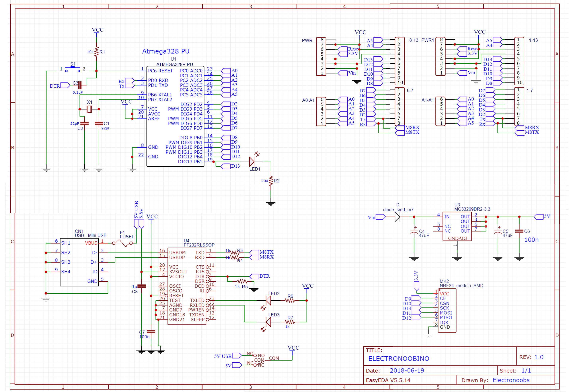Select the F1 FUSEF fuse symbol
569x392 pixels.
pyautogui.click(x=122, y=243)
